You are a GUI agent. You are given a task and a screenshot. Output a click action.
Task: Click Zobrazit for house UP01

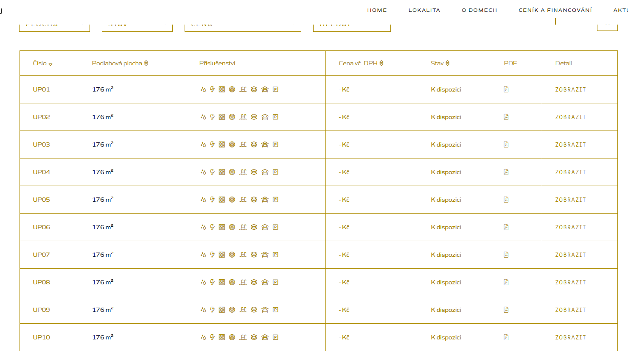pyautogui.click(x=570, y=89)
